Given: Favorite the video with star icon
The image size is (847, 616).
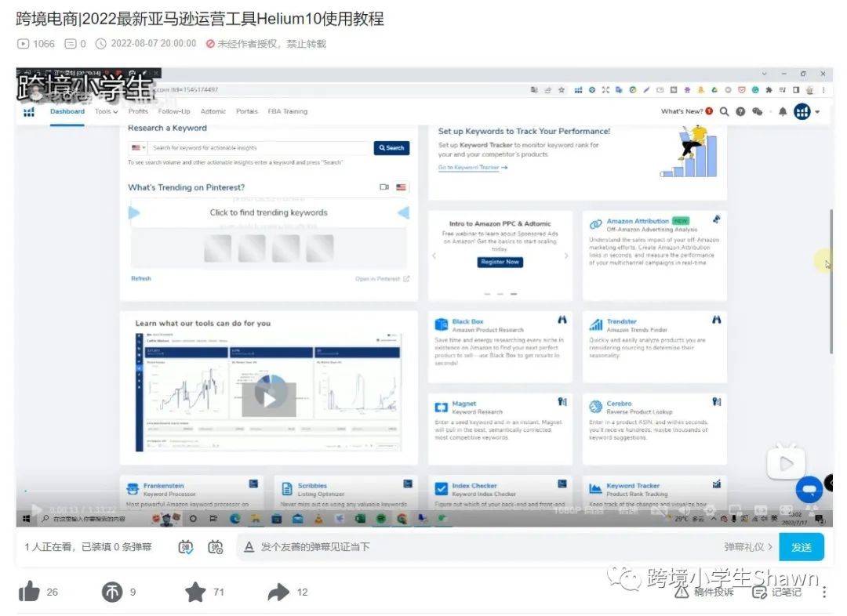Looking at the screenshot, I should [x=195, y=592].
